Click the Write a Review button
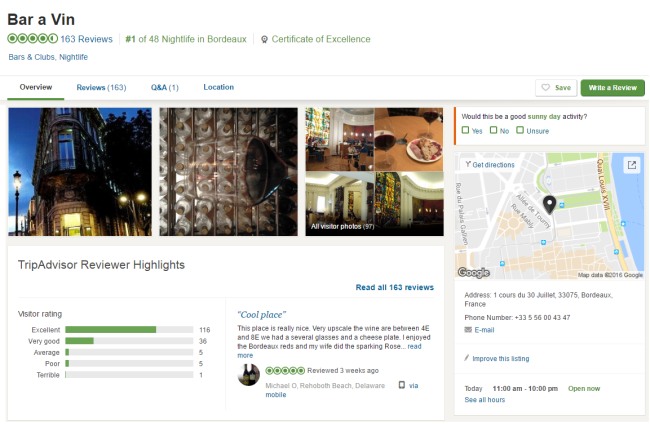 pos(612,88)
